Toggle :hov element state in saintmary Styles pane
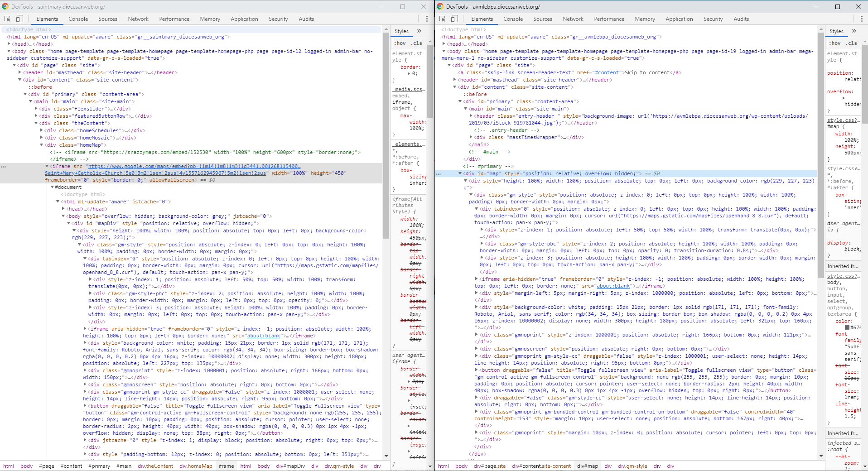The height and width of the screenshot is (471, 868). click(400, 43)
